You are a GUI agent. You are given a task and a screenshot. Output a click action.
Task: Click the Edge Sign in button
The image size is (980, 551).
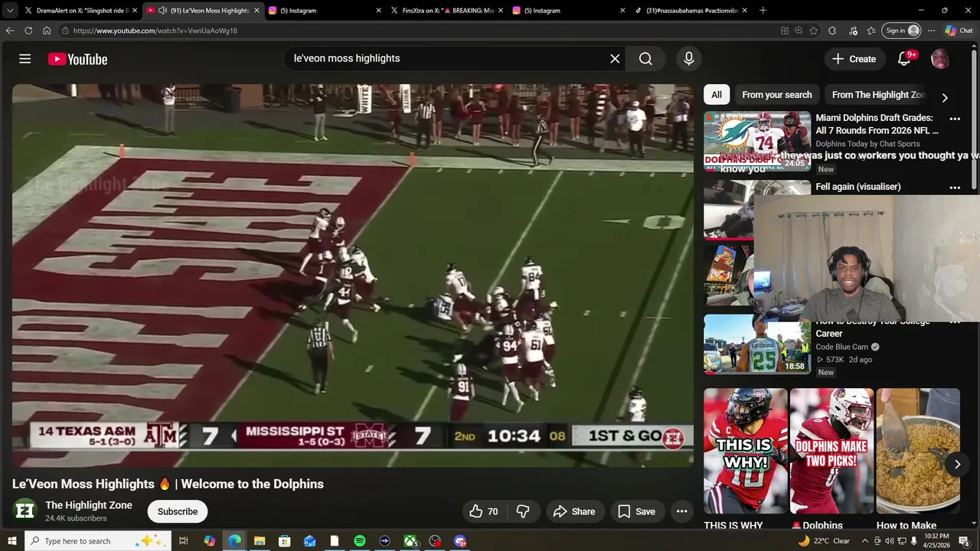point(902,31)
